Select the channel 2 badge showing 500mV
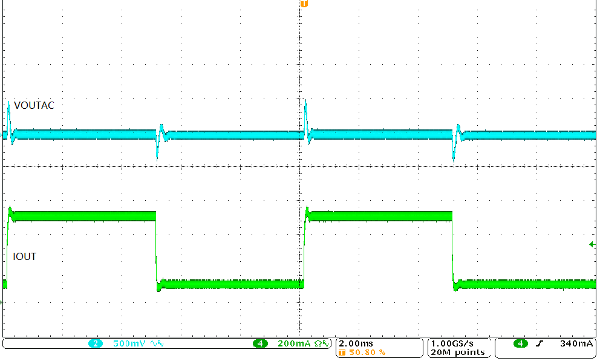 [x=95, y=345]
